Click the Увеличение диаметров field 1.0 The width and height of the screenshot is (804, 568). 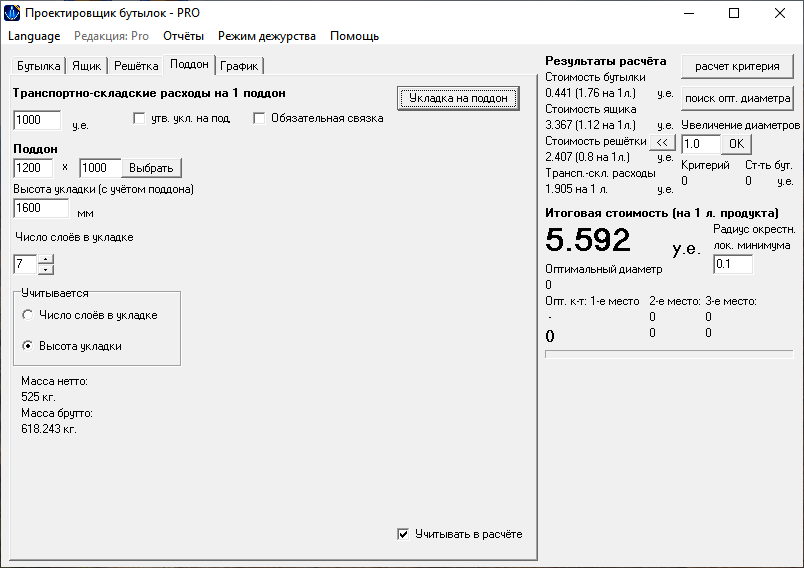click(701, 144)
